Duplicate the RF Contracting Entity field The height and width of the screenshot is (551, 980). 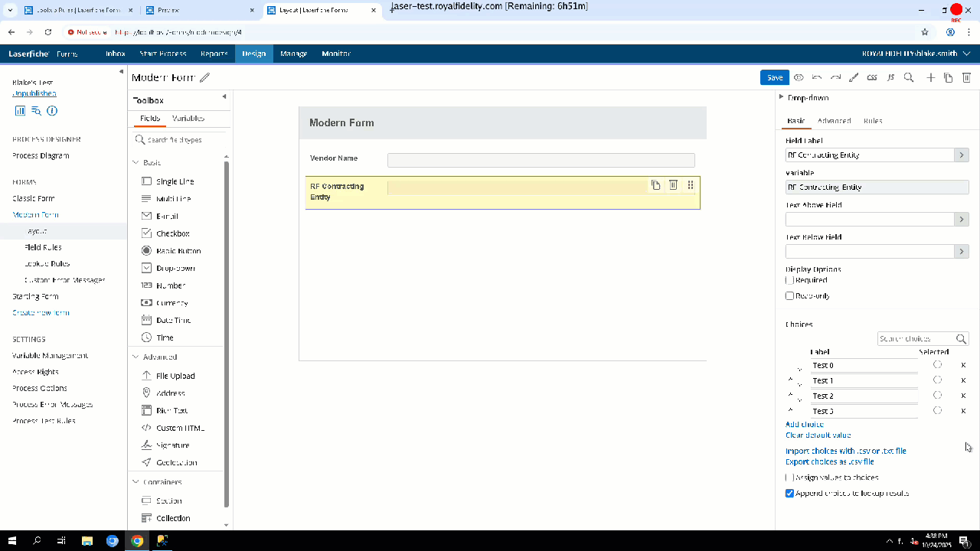tap(655, 185)
